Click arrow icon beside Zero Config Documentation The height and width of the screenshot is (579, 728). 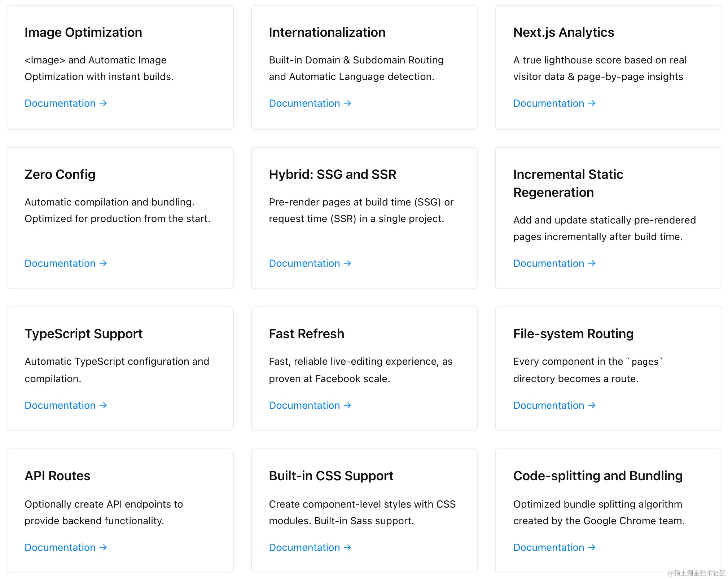103,264
